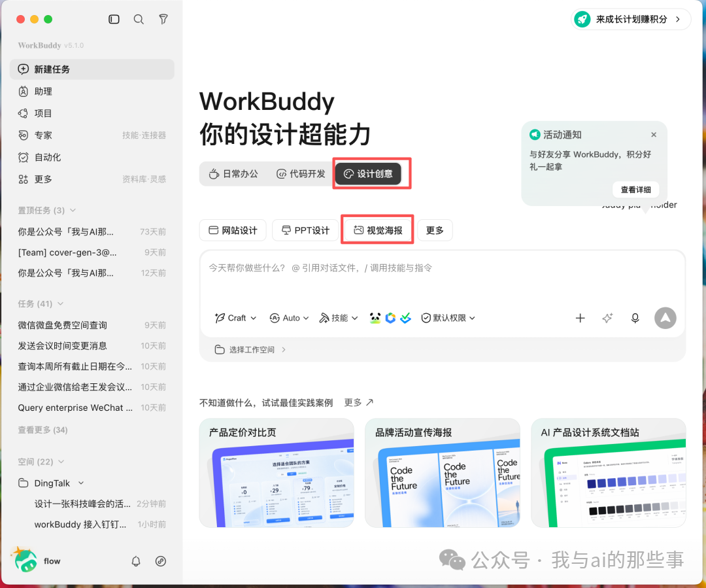Click the plus attach icon in input bar
706x588 pixels.
pos(580,318)
